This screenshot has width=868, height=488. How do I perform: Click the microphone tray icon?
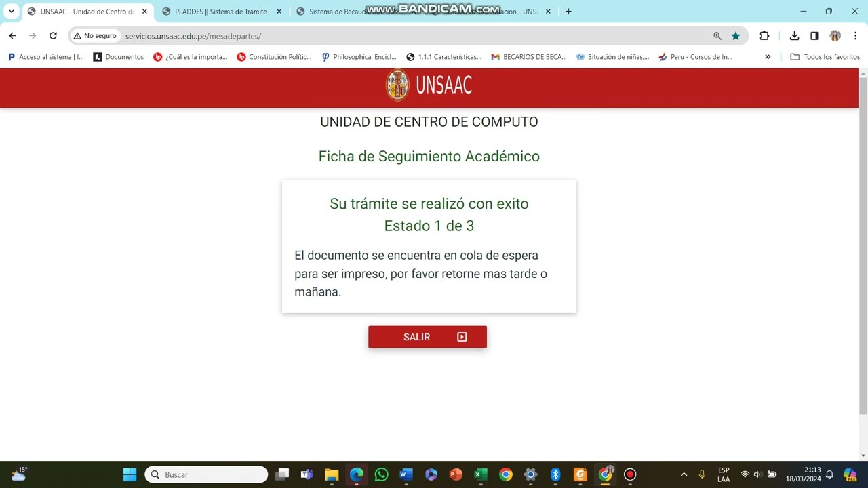pyautogui.click(x=702, y=474)
